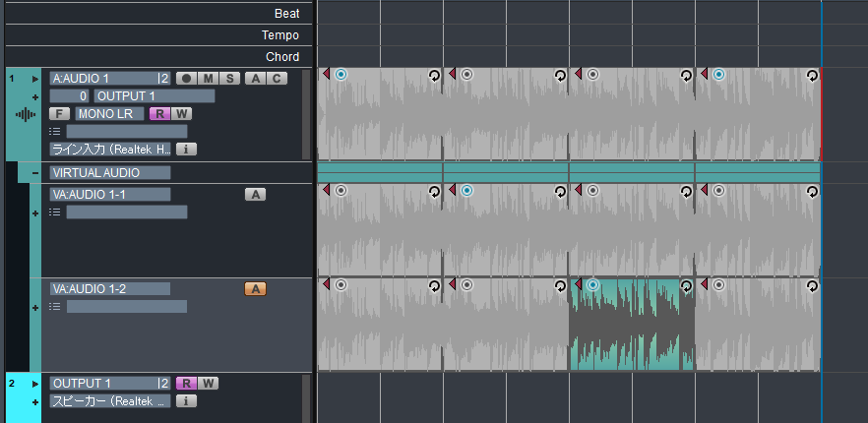Toggle the Read automation button on A:AUDIO 1
This screenshot has height=423, width=868.
(x=159, y=114)
